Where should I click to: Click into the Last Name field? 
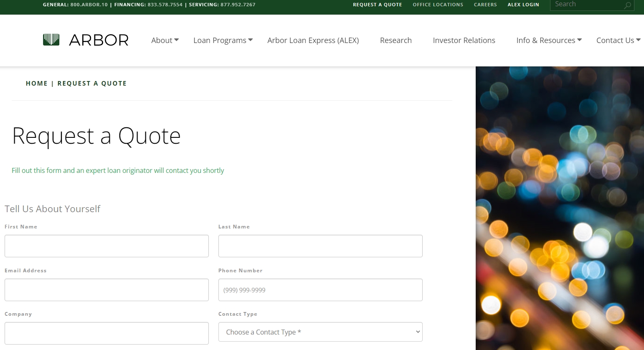pos(320,246)
